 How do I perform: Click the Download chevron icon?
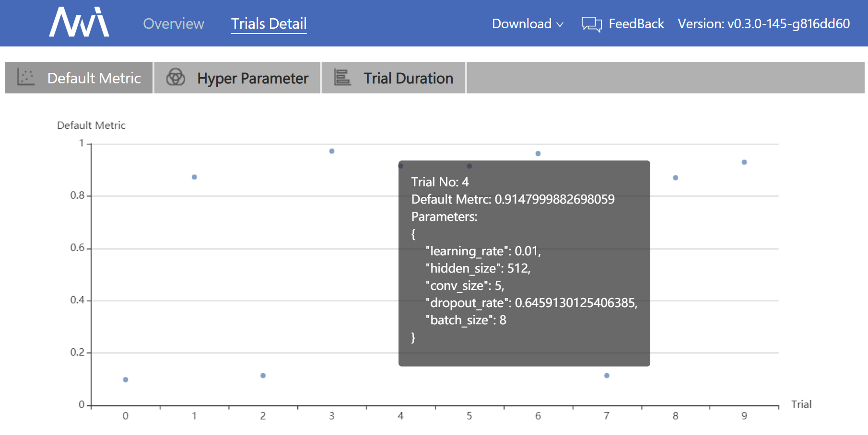[x=560, y=24]
